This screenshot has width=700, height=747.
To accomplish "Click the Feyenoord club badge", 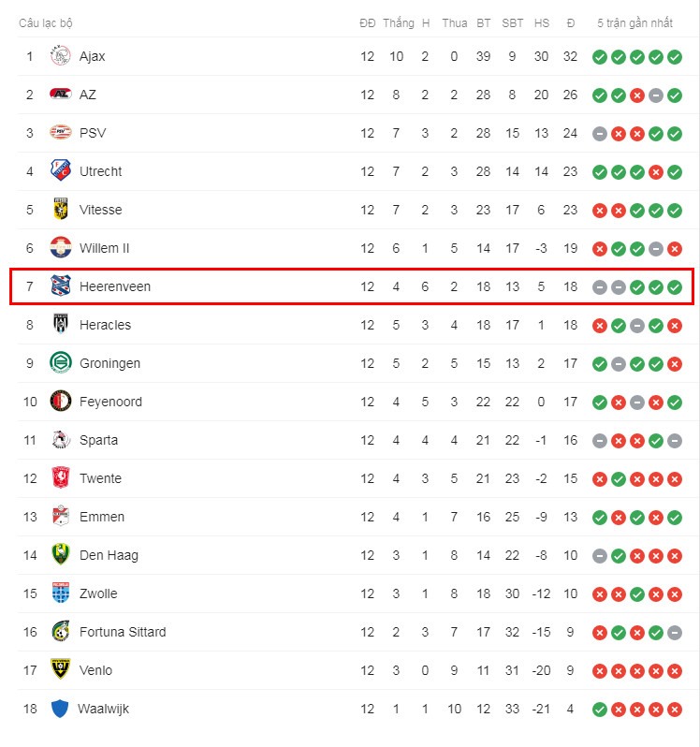I will pos(61,402).
